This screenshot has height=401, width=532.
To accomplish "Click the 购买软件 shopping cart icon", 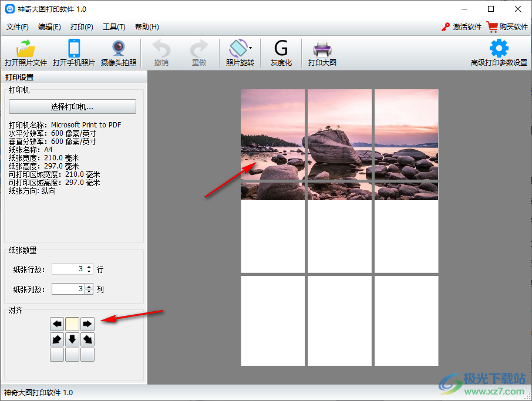I will 491,27.
